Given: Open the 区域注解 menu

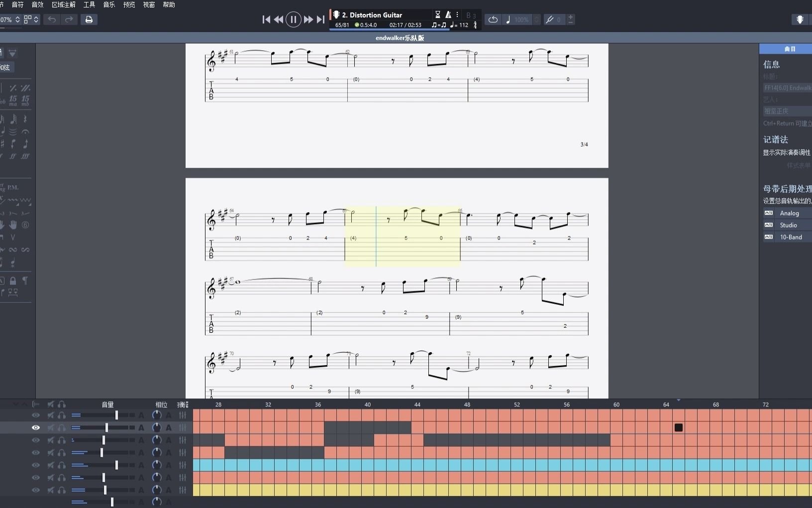Looking at the screenshot, I should point(64,4).
